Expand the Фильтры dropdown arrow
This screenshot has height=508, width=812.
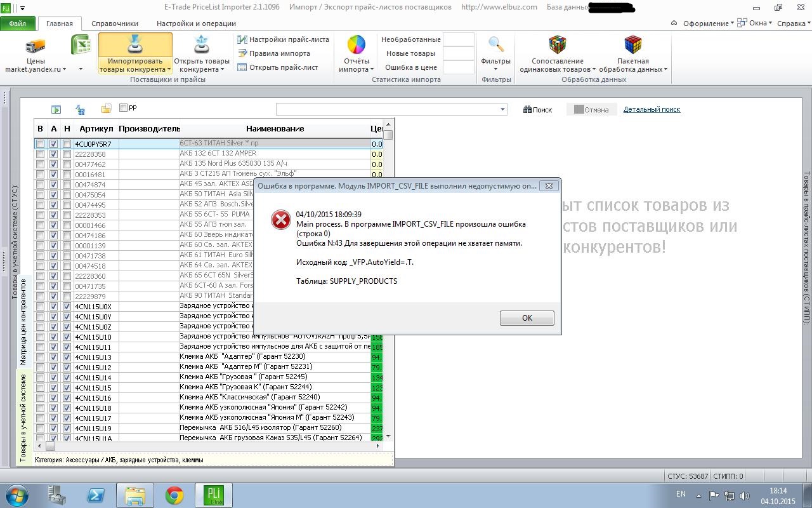click(x=495, y=69)
